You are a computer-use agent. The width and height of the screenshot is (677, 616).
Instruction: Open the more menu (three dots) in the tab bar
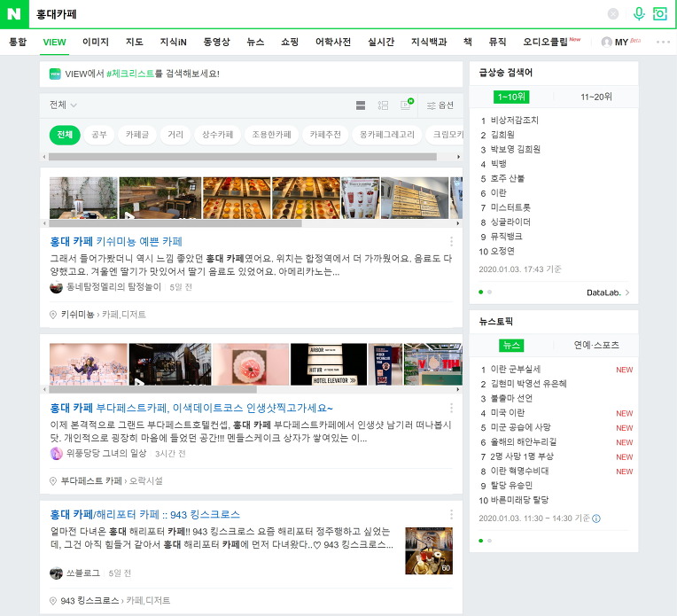pos(663,42)
